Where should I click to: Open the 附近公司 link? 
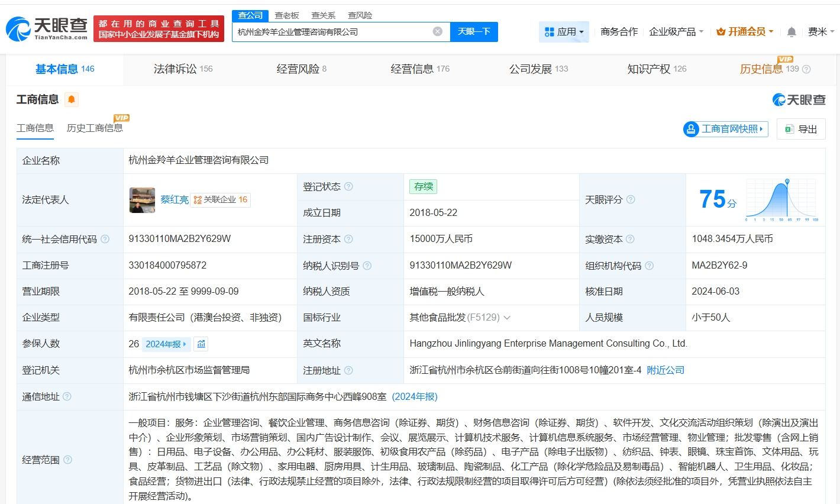(665, 370)
